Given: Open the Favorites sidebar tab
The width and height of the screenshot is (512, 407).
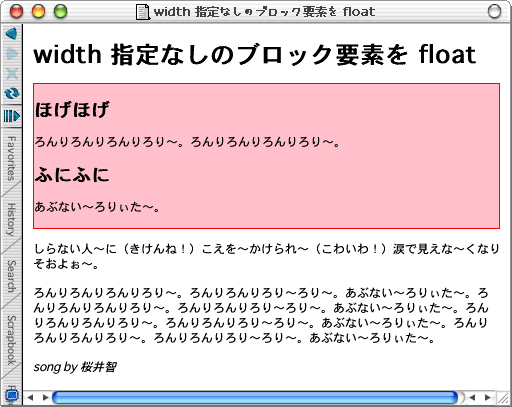Looking at the screenshot, I should pos(11,159).
